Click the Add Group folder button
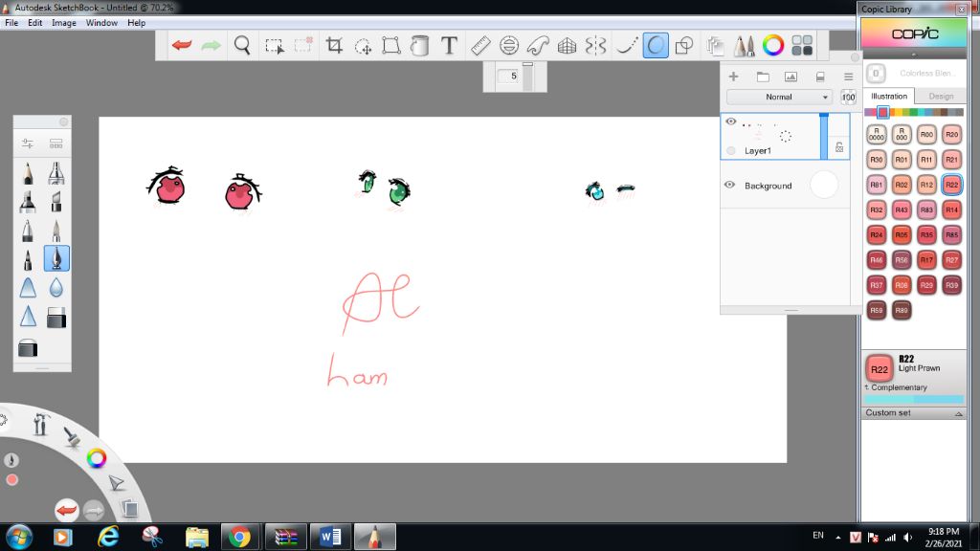 tap(763, 77)
